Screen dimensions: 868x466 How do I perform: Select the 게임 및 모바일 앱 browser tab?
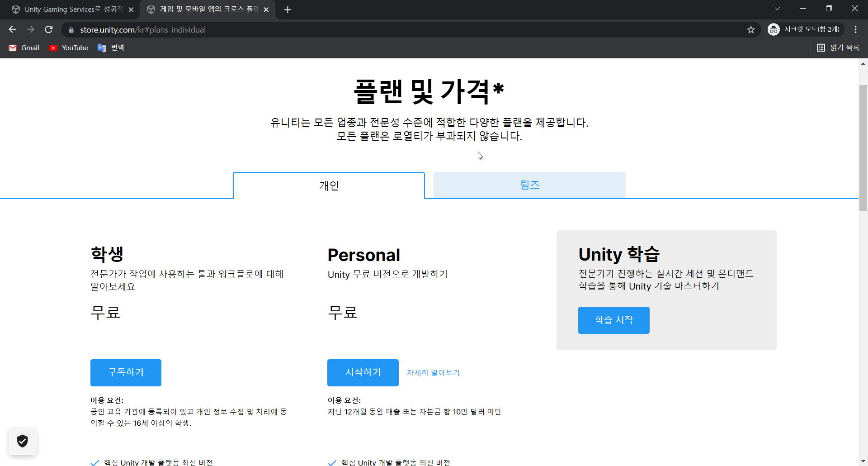[x=208, y=10]
